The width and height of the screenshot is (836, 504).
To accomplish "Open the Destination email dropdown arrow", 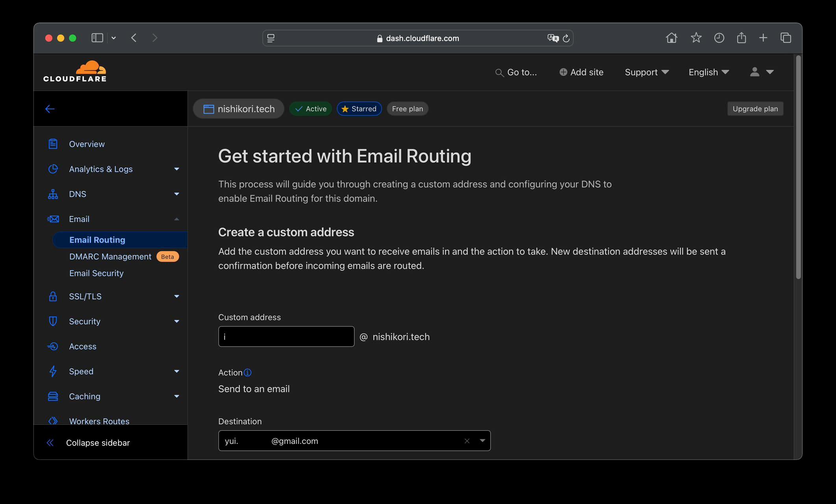I will point(482,441).
